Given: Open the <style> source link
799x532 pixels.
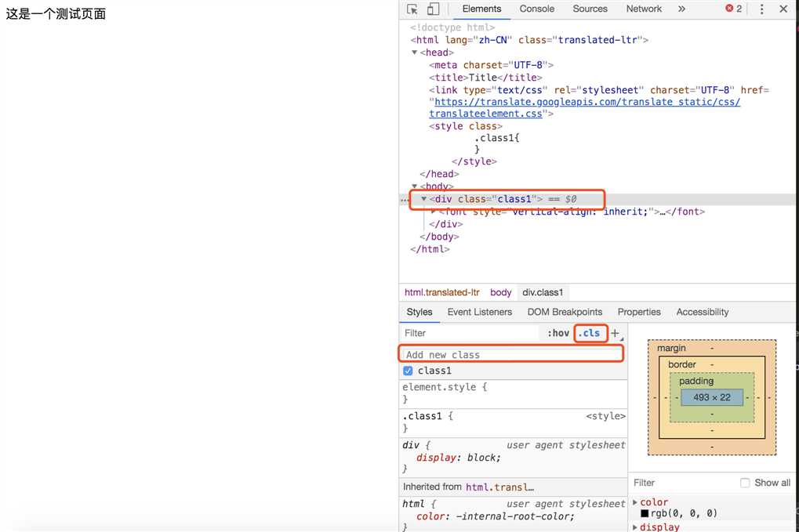Looking at the screenshot, I should [605, 416].
